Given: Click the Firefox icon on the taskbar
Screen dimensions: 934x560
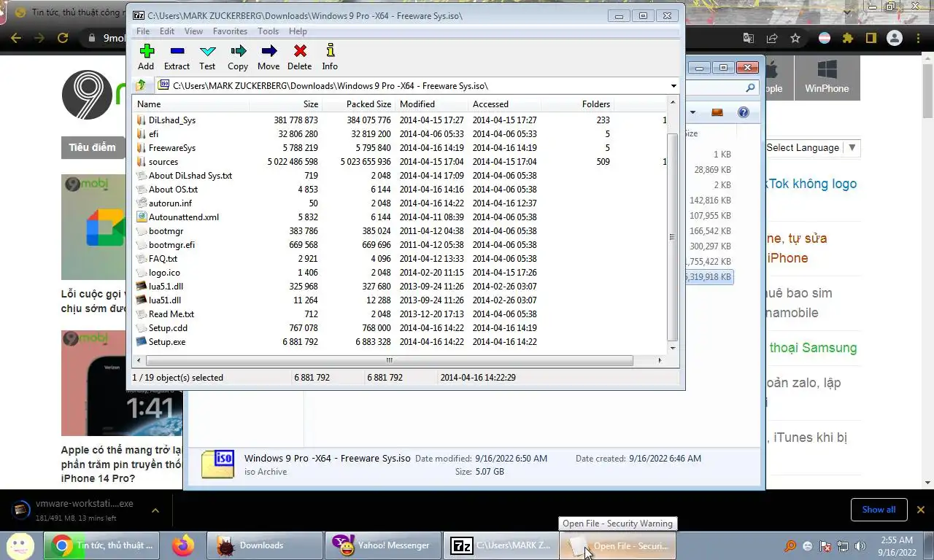Looking at the screenshot, I should coord(183,545).
